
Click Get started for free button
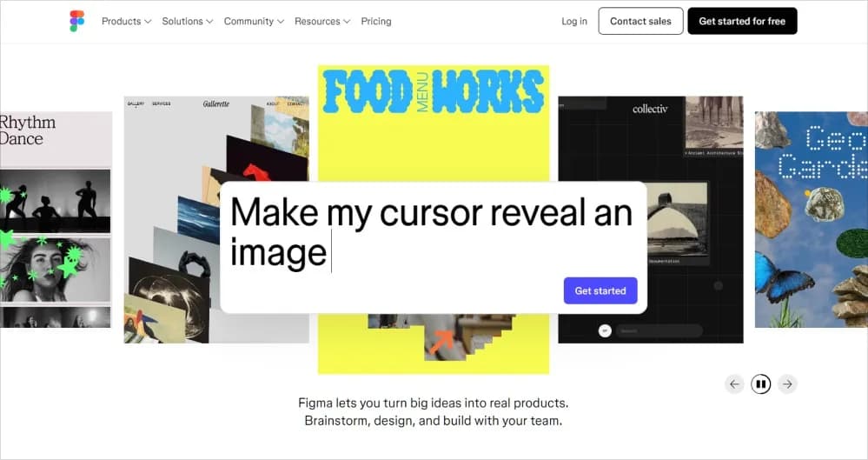tap(742, 21)
